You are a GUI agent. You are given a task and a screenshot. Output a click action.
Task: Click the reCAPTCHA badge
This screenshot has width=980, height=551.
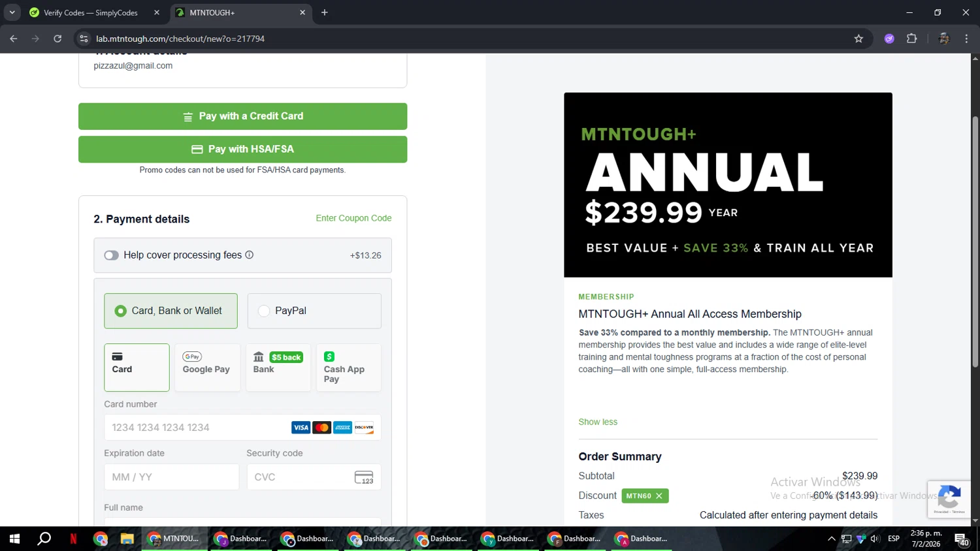pyautogui.click(x=949, y=499)
